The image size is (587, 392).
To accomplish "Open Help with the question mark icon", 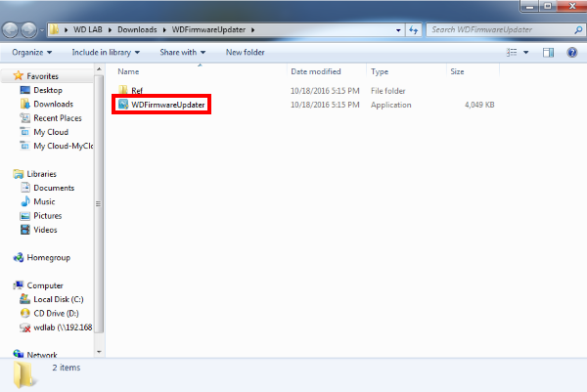I will click(572, 53).
